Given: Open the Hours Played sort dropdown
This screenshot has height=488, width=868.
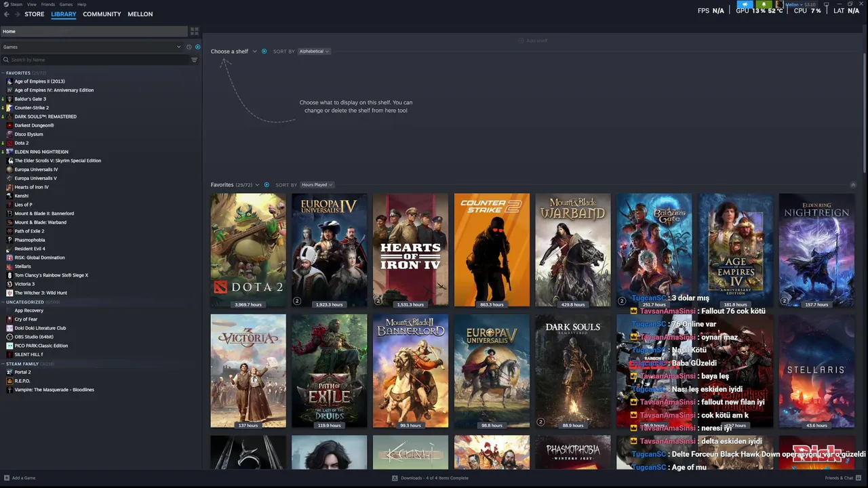Looking at the screenshot, I should click(x=317, y=185).
